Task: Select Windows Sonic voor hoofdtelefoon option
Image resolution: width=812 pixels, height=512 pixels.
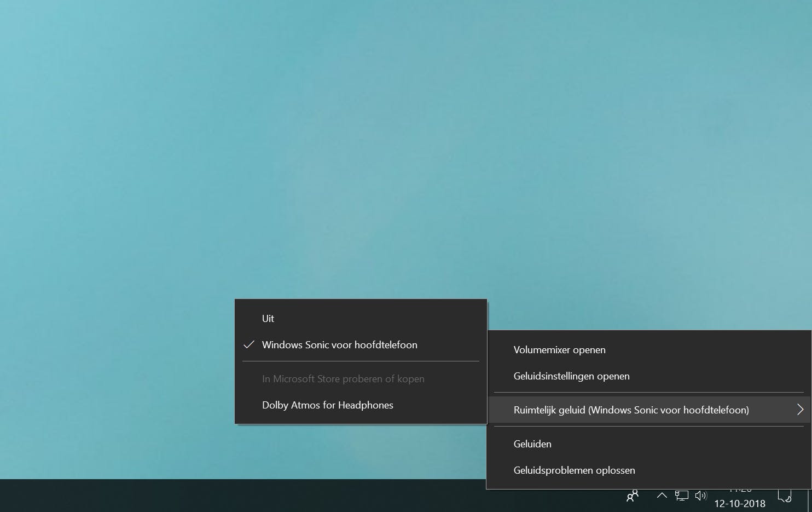Action: coord(339,344)
